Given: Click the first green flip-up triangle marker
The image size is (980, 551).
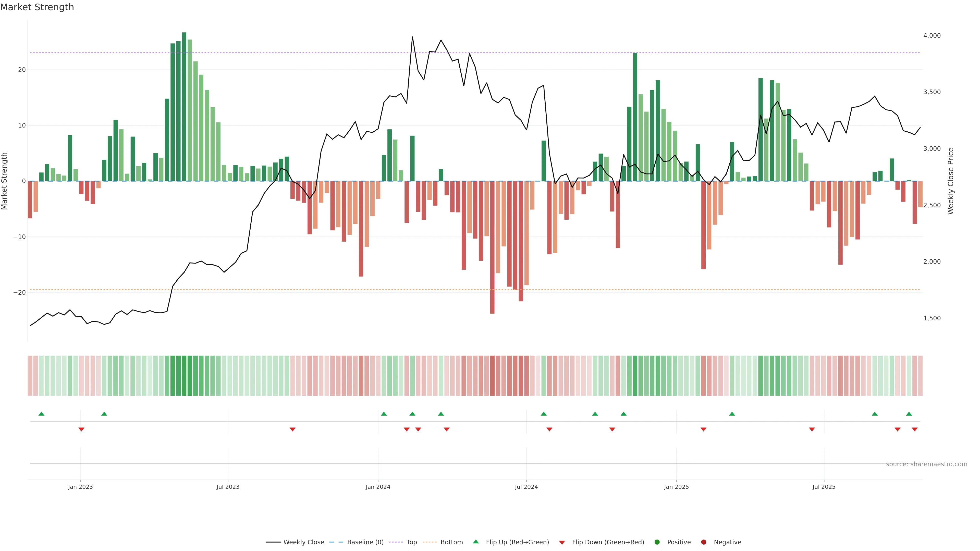Looking at the screenshot, I should [x=41, y=414].
